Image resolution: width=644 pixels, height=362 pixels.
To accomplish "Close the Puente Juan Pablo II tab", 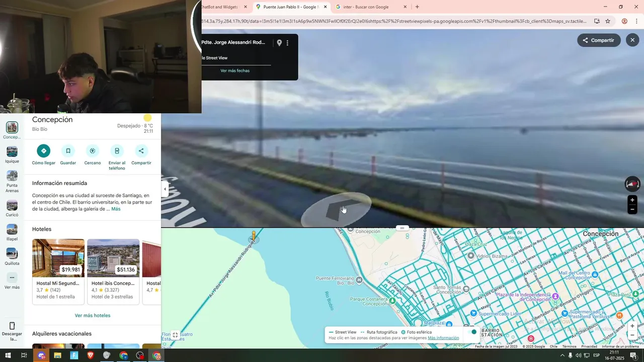I will tap(325, 7).
